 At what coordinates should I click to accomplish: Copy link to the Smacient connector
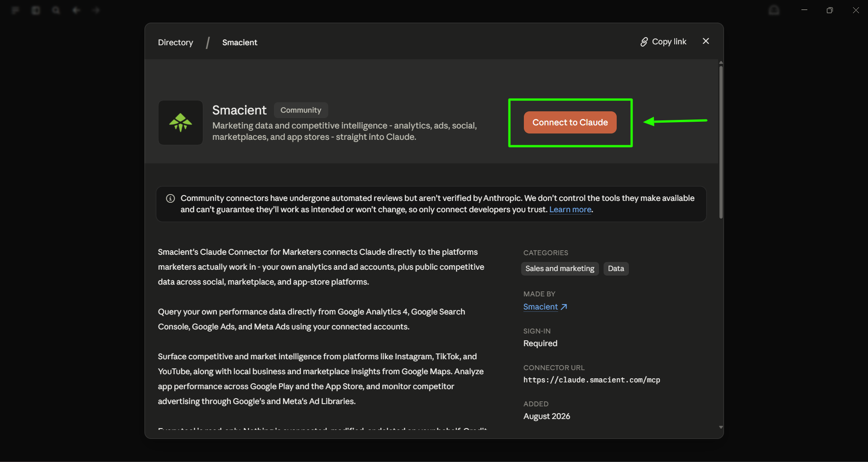point(663,42)
